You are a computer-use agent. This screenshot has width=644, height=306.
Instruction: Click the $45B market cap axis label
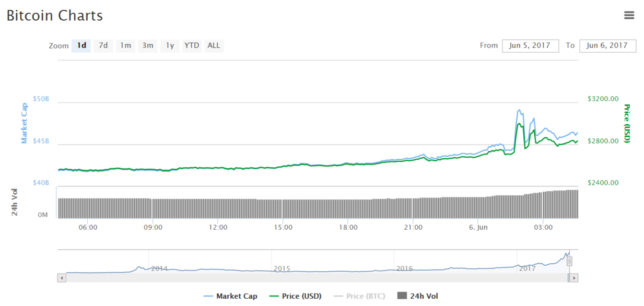click(41, 141)
